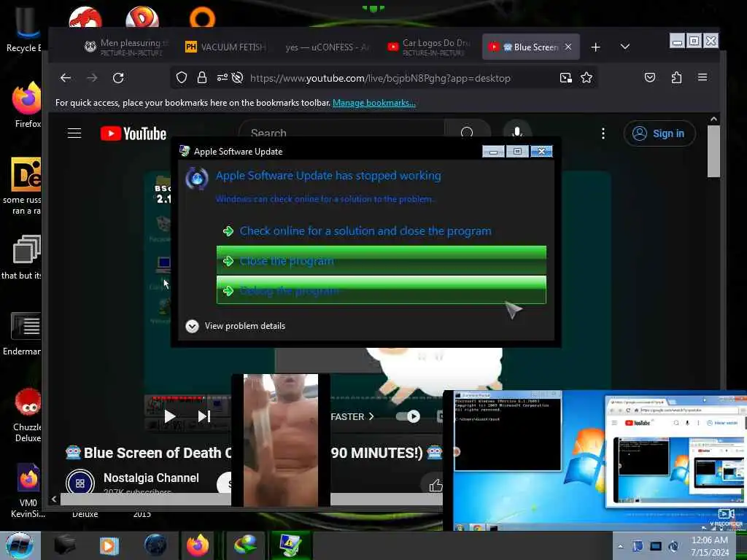The height and width of the screenshot is (560, 747).
Task: Skip to next video button
Action: [204, 416]
